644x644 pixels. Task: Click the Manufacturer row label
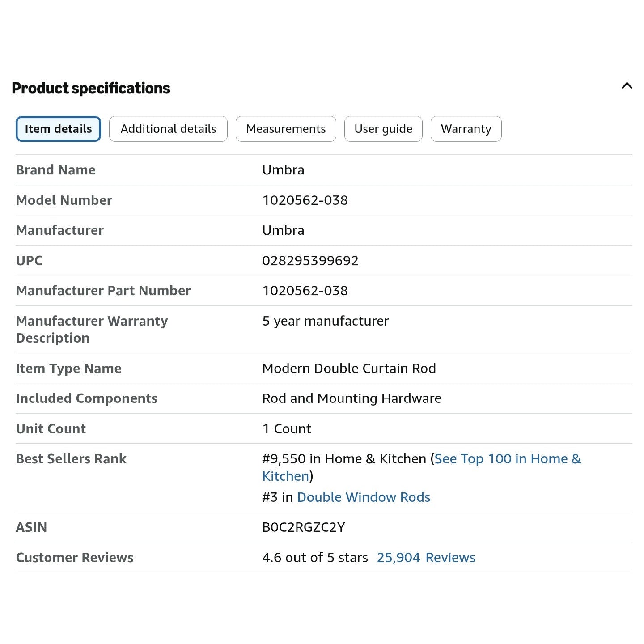pos(60,230)
